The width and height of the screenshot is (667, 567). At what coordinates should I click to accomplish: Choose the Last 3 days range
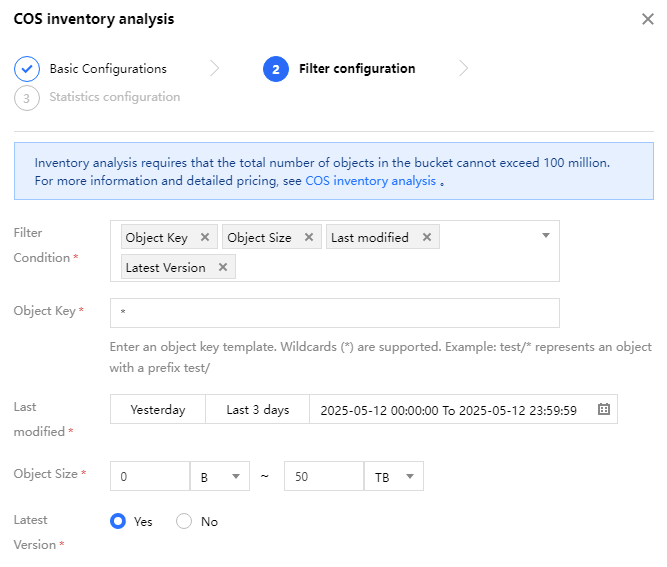(x=257, y=410)
